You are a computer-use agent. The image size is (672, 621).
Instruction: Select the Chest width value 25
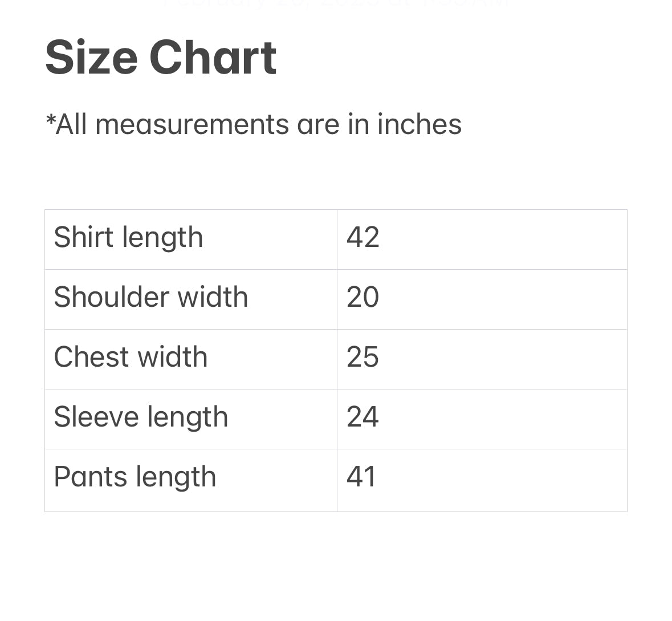click(363, 357)
